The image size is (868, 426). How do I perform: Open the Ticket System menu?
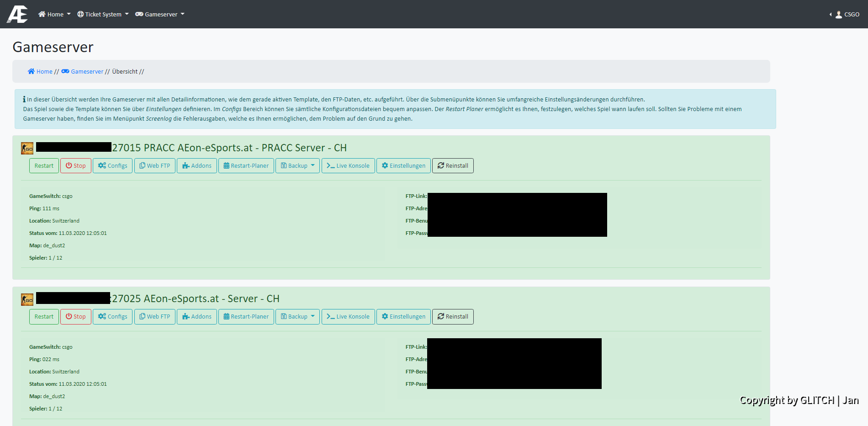pos(103,15)
